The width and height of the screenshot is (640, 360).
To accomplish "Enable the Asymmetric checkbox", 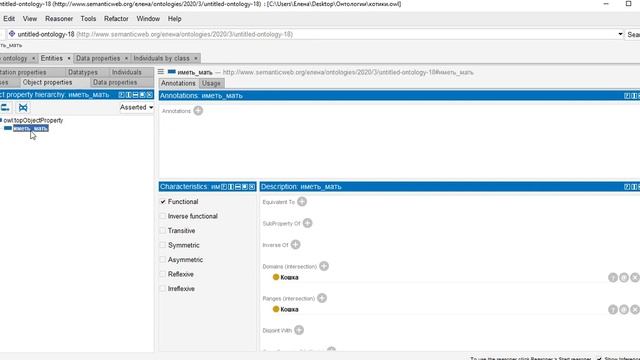I will pyautogui.click(x=163, y=260).
